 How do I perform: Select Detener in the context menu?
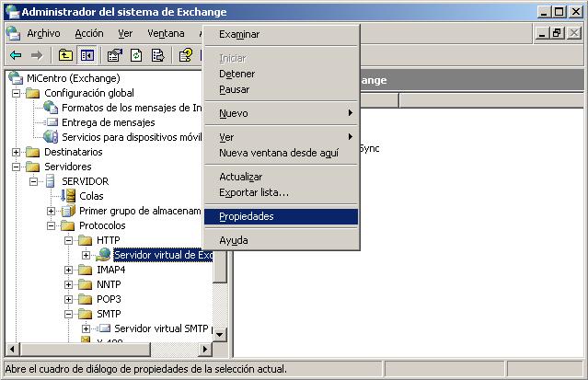tap(236, 74)
